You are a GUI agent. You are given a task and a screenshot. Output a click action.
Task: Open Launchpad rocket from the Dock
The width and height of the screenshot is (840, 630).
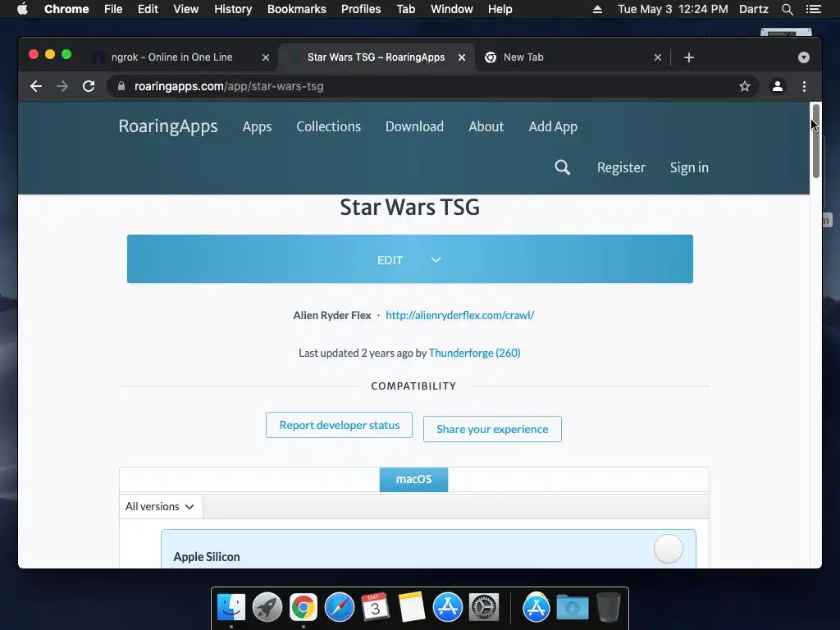(x=267, y=608)
